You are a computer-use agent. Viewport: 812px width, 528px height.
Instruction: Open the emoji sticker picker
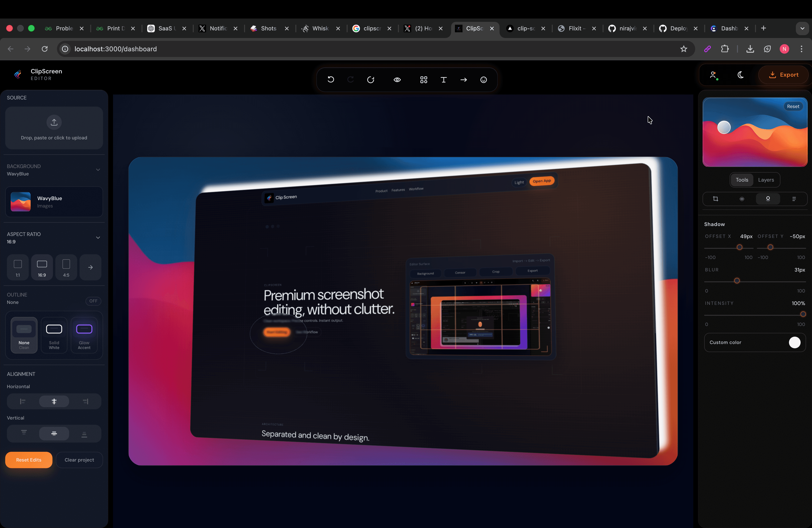[483, 80]
